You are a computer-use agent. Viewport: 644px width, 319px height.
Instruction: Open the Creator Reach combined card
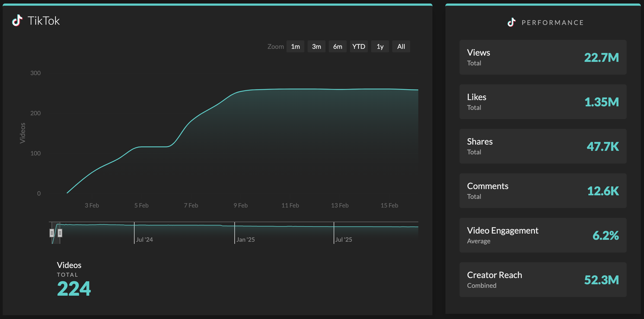543,279
